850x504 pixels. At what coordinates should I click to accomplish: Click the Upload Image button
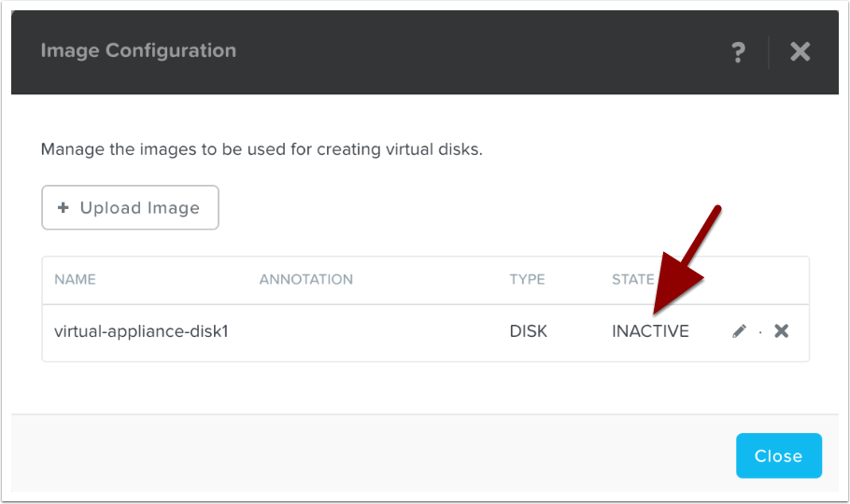point(130,207)
